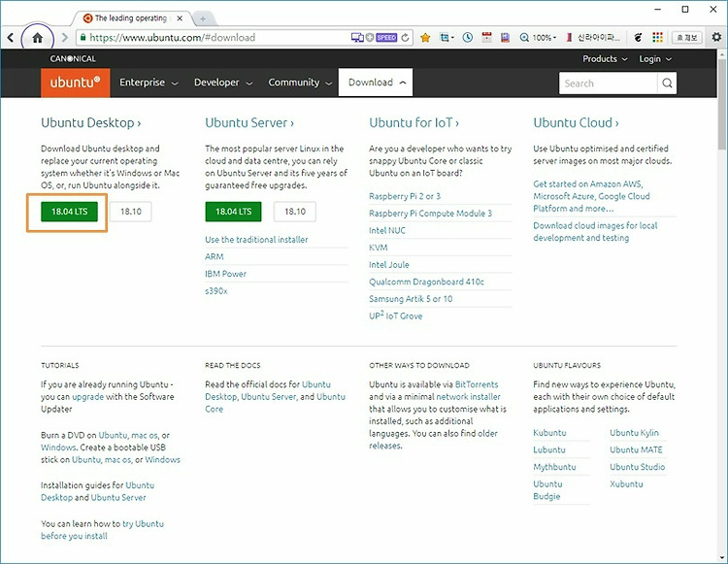
Task: Open the BitTorrents link
Action: [477, 384]
